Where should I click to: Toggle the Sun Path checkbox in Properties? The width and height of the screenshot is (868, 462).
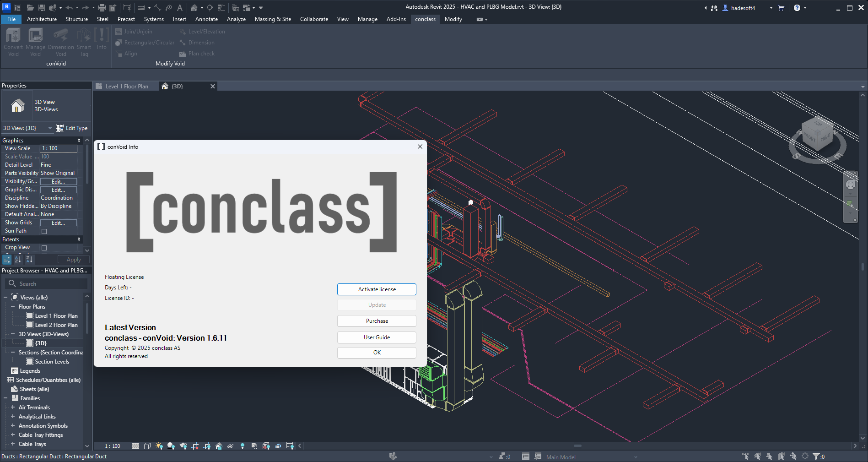(44, 231)
